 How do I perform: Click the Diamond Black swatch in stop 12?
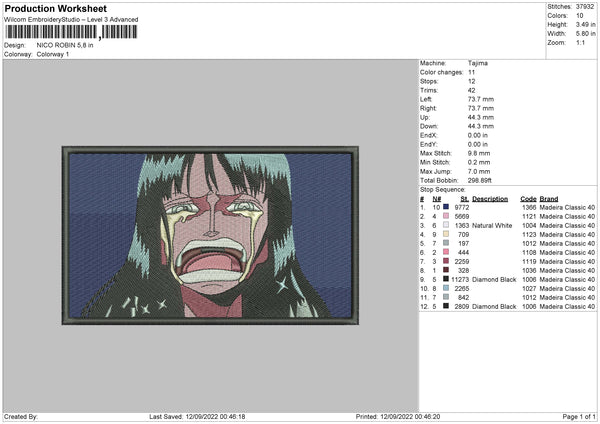pyautogui.click(x=446, y=306)
